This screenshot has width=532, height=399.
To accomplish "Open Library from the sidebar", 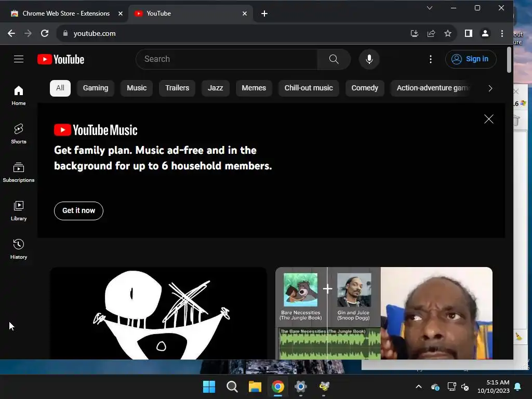I will pyautogui.click(x=19, y=211).
